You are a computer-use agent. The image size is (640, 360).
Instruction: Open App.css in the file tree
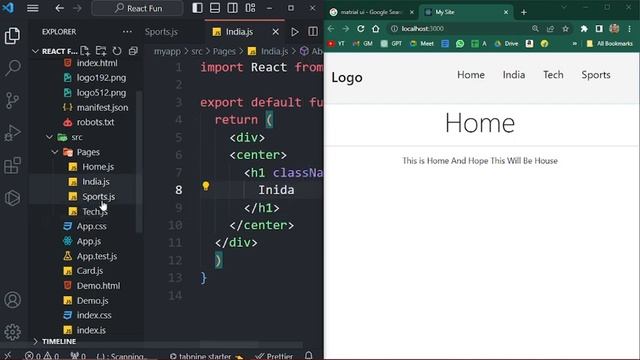click(91, 226)
